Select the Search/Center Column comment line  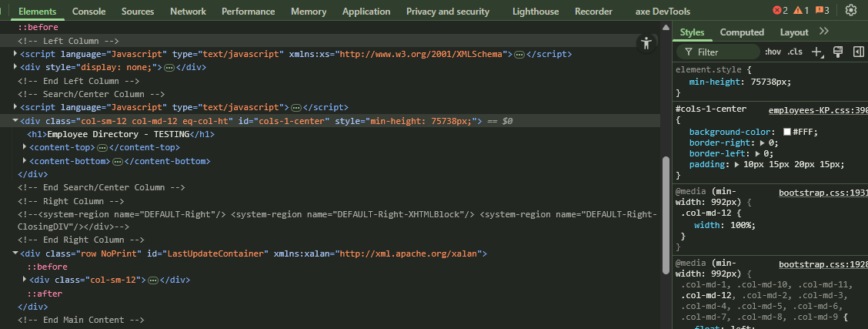pyautogui.click(x=92, y=94)
